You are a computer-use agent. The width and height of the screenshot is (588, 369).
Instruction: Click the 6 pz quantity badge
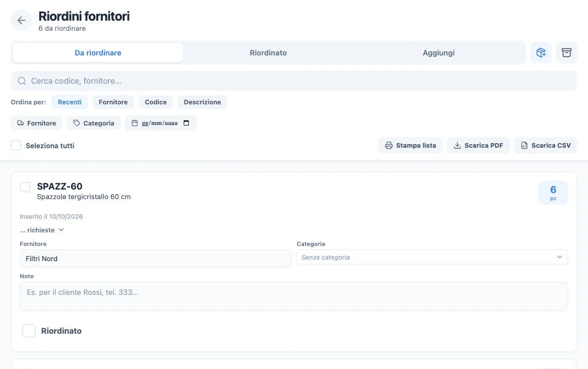point(553,193)
